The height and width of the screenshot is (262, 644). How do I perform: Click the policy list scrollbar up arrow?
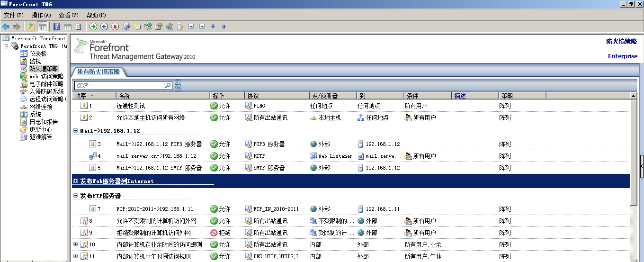tap(633, 96)
